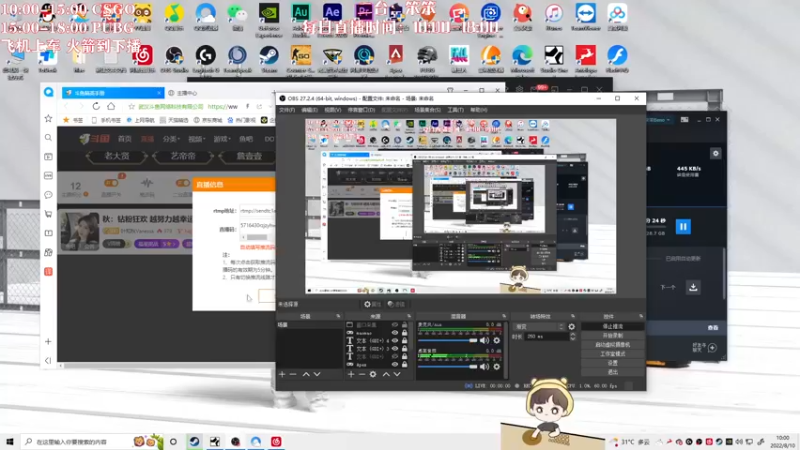Screen dimensions: 800x450
Task: Open OBS 视图(V) menu
Action: [x=333, y=110]
